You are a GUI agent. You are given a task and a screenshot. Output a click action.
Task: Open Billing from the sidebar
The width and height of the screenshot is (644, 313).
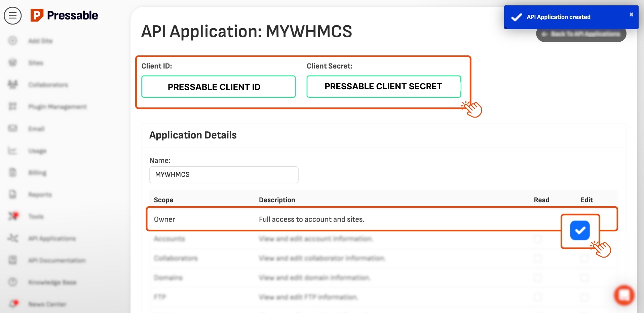point(37,173)
